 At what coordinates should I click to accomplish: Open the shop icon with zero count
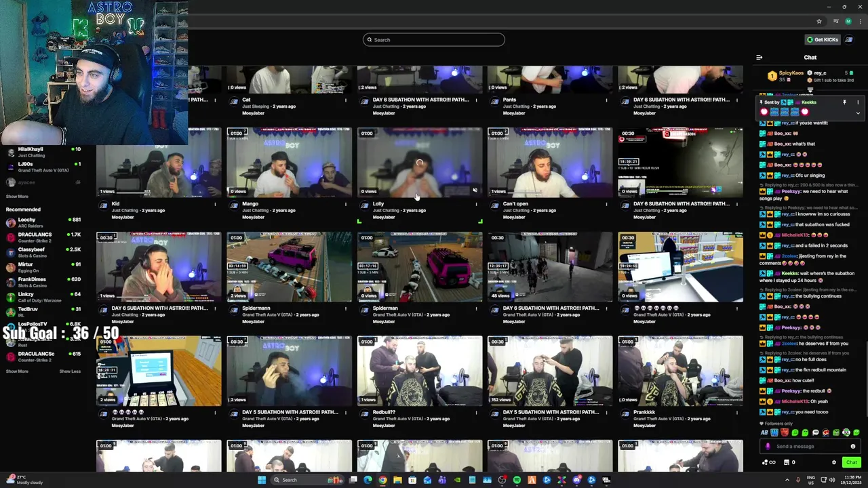[789, 462]
